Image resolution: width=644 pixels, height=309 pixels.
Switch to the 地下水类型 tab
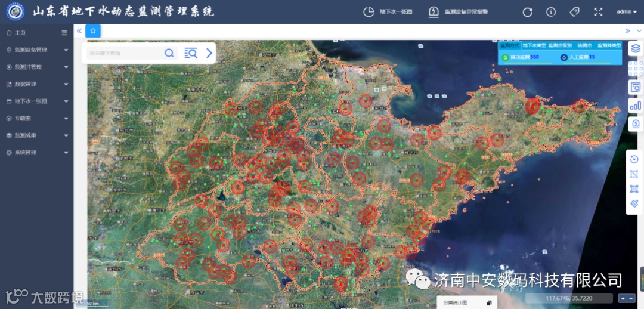[534, 45]
